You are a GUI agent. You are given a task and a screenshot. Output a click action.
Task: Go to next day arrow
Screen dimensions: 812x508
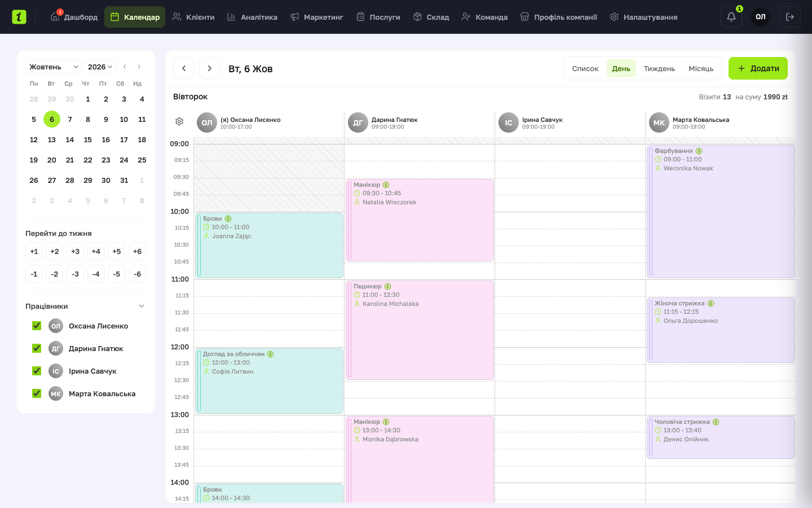tap(210, 68)
